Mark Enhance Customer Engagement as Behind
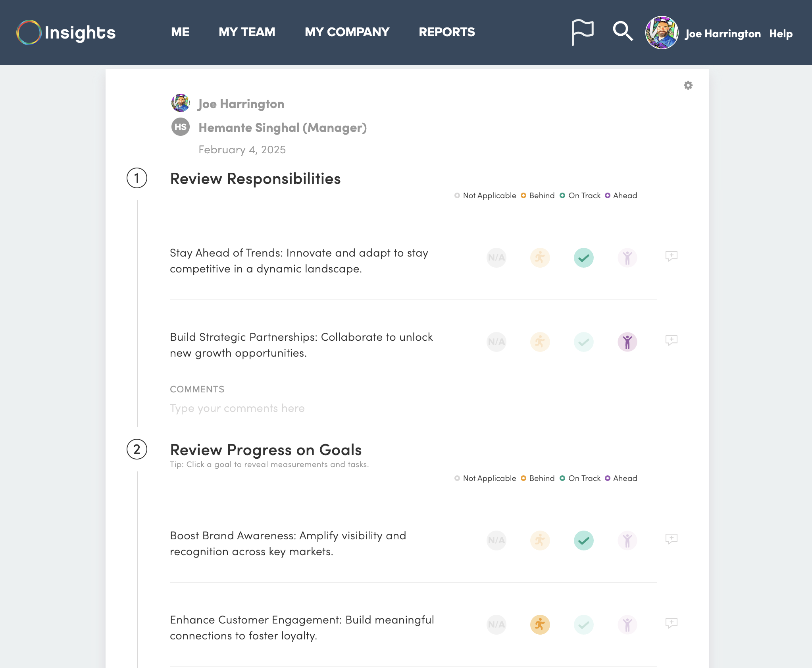 (540, 625)
